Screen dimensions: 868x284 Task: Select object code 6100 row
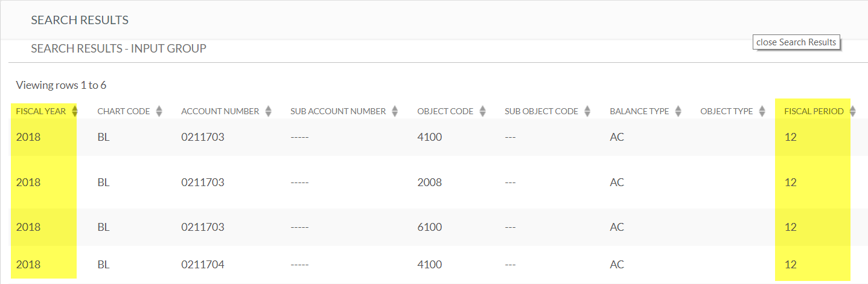[434, 227]
